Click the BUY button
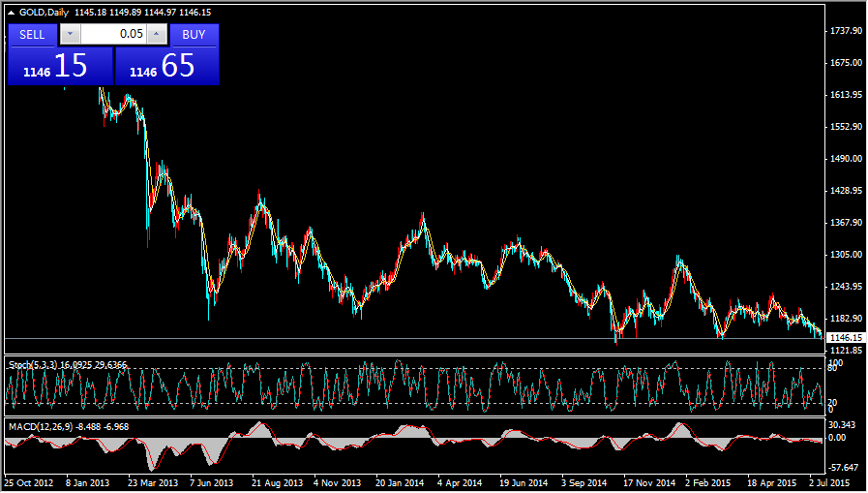The height and width of the screenshot is (493, 868). click(194, 35)
